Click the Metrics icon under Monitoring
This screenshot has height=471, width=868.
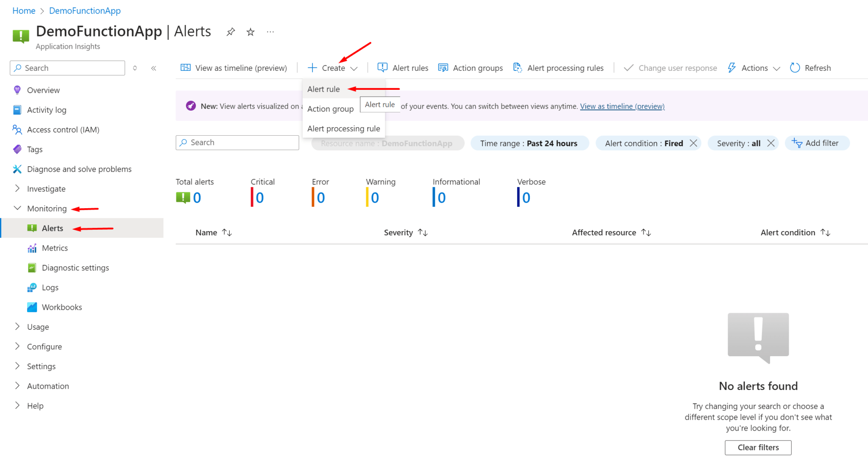[32, 248]
